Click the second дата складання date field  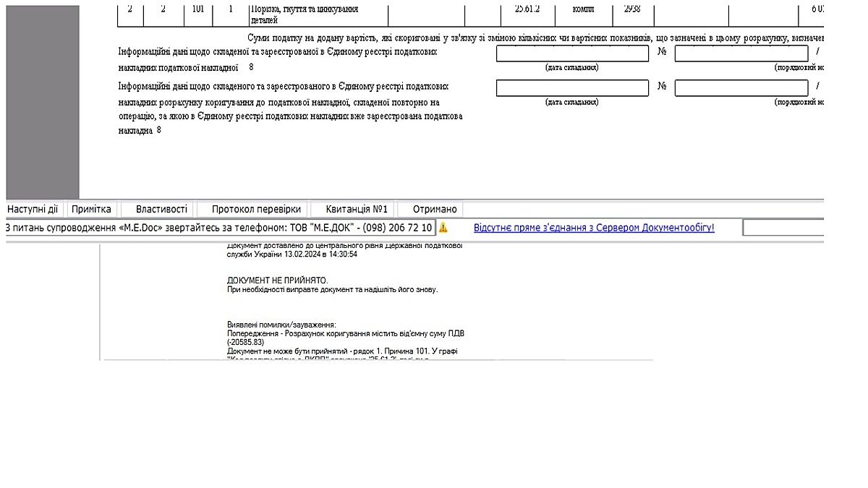point(572,88)
